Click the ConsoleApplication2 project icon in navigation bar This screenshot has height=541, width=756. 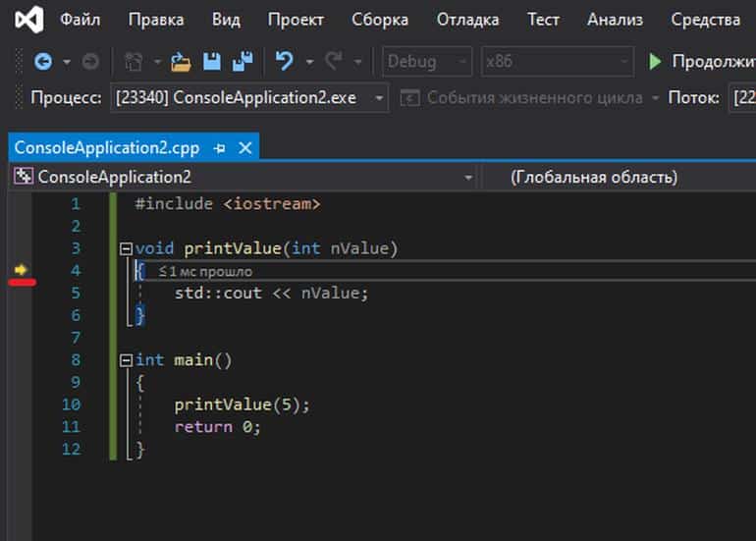click(x=24, y=177)
